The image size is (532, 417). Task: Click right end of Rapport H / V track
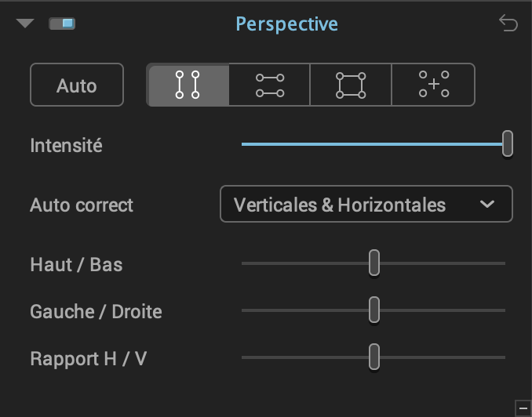coord(504,357)
